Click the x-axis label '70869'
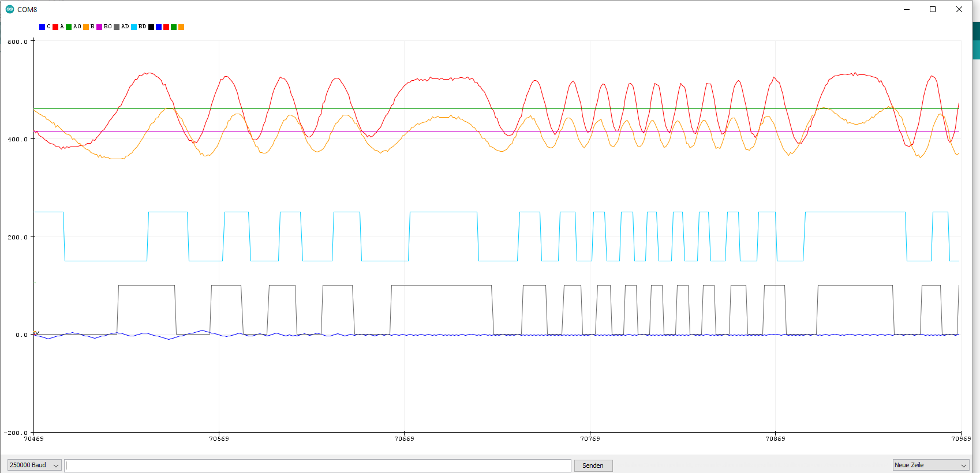980x473 pixels. point(775,438)
